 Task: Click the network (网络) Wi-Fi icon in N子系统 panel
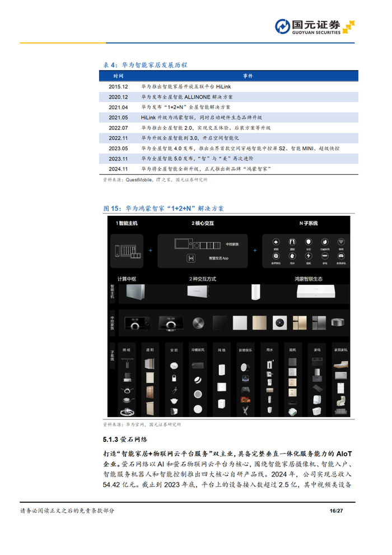[341, 242]
